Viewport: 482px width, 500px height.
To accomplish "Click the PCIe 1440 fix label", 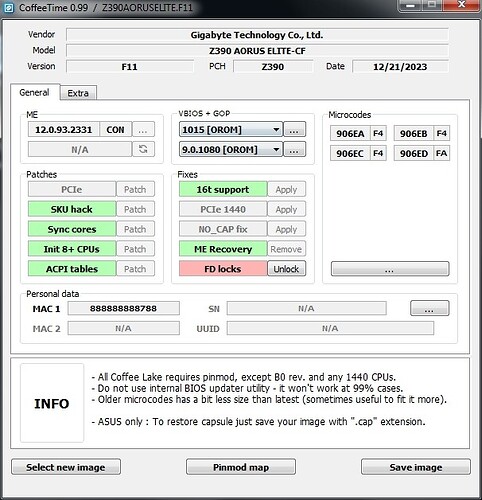I will 223,209.
